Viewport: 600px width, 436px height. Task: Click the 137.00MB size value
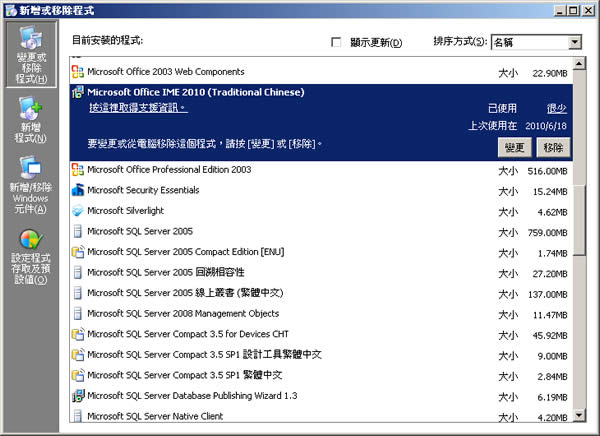547,295
